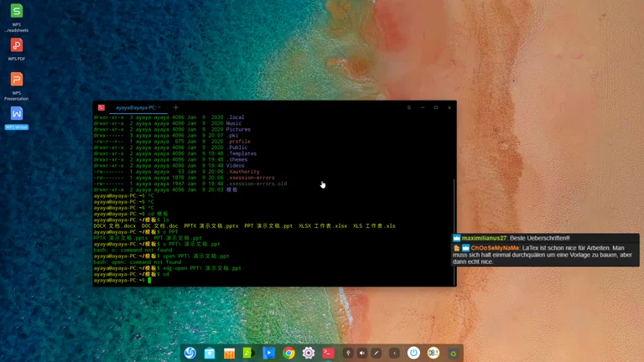The height and width of the screenshot is (362, 644).
Task: Click maximilianus27 username in chat overlay
Action: click(x=484, y=238)
